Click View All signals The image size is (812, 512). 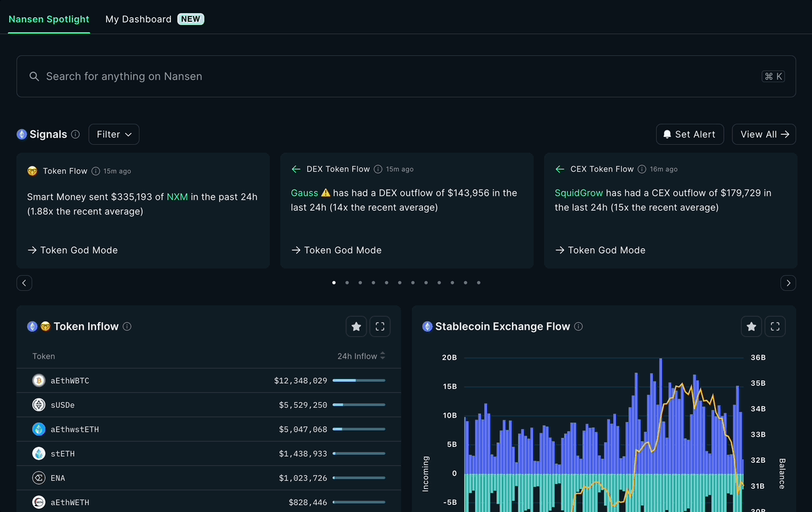click(764, 134)
